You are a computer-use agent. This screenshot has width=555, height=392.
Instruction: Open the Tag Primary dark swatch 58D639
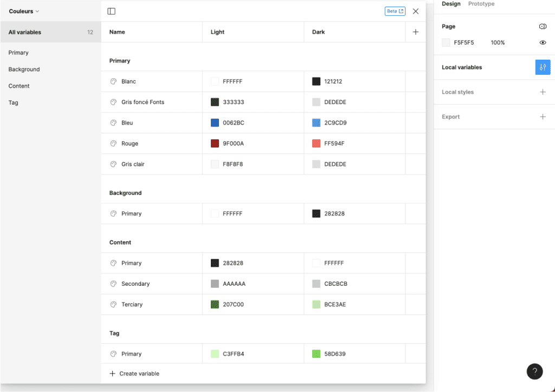coord(316,354)
